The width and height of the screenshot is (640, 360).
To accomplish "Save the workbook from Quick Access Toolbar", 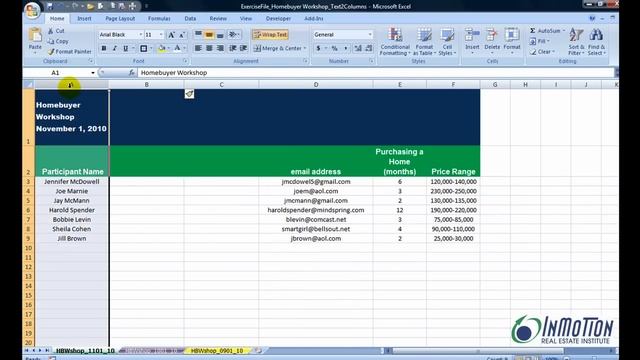I will point(50,6).
